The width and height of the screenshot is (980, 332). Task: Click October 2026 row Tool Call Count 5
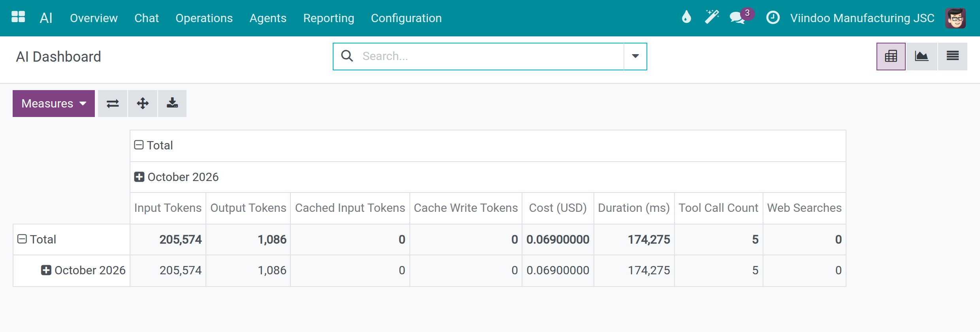(718, 270)
